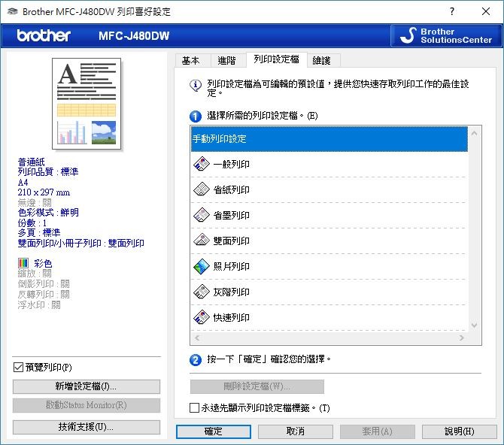The width and height of the screenshot is (504, 445).
Task: Click the 快速列印 profile icon
Action: coord(202,317)
